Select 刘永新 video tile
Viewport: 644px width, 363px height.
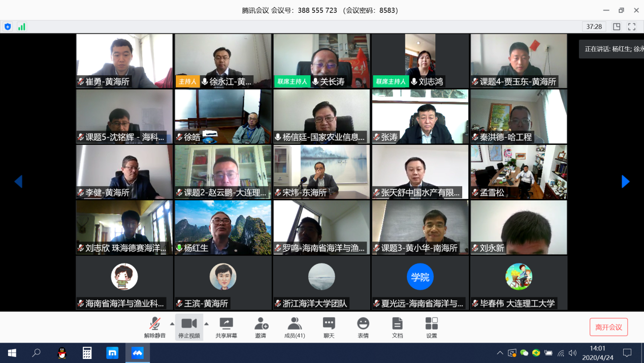(x=519, y=227)
